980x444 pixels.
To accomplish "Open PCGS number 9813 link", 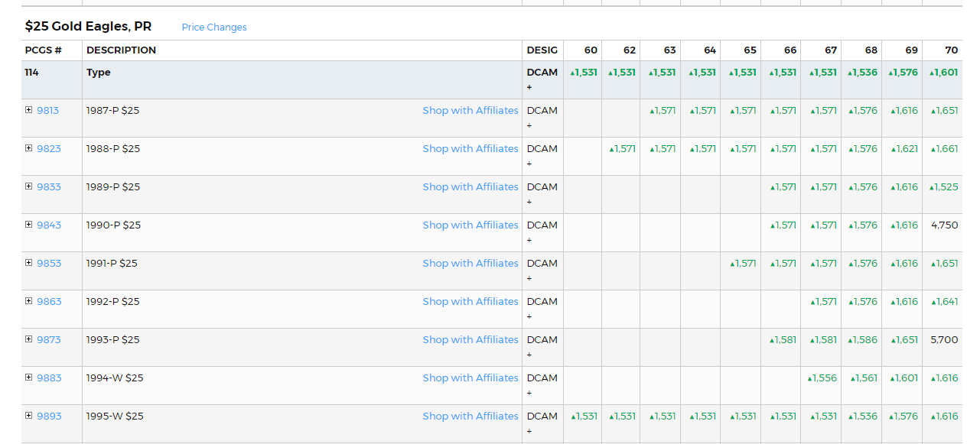I will point(47,110).
